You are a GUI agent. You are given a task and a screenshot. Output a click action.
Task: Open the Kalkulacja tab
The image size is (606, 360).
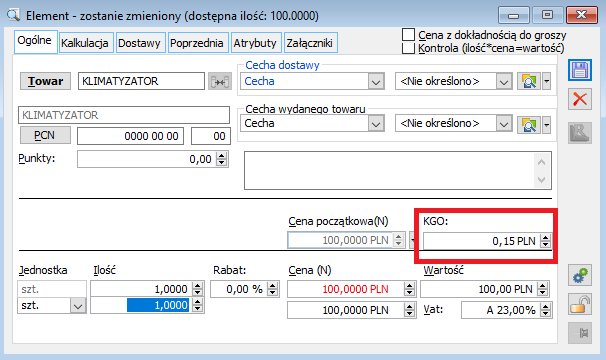[85, 43]
